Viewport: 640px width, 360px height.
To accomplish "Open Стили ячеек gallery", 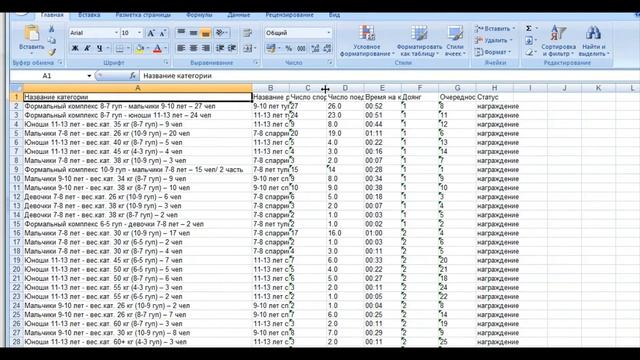I will pyautogui.click(x=455, y=40).
